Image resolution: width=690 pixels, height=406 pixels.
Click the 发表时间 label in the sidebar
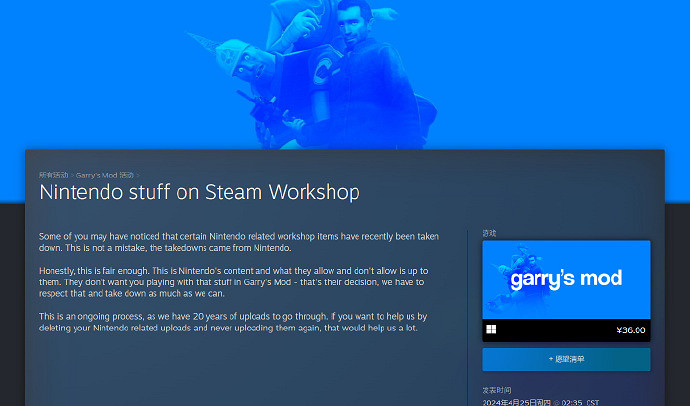pyautogui.click(x=497, y=390)
